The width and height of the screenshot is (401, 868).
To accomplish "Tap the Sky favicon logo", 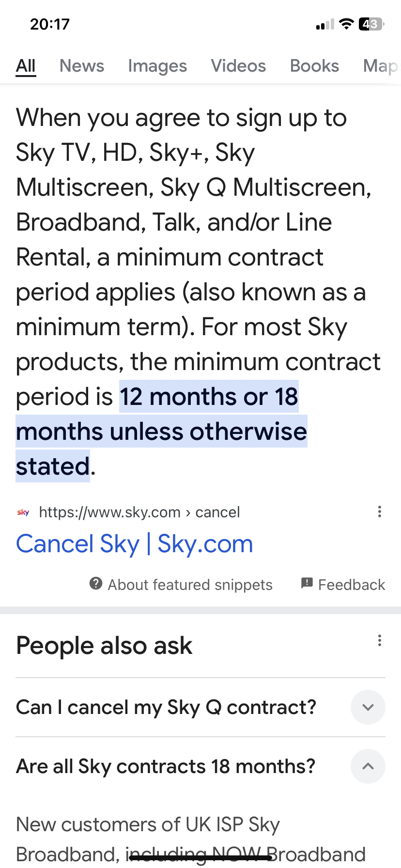I will [23, 512].
